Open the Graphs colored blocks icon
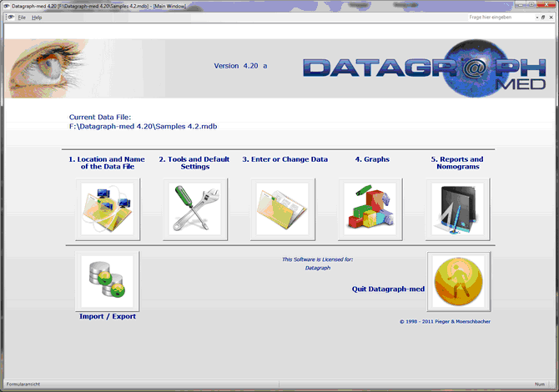 coord(370,209)
